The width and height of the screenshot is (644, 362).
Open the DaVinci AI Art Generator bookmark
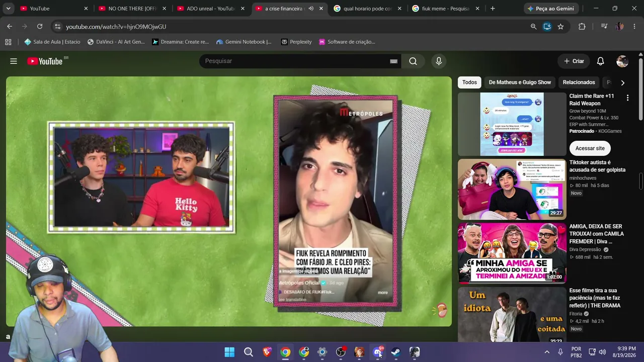(x=116, y=42)
